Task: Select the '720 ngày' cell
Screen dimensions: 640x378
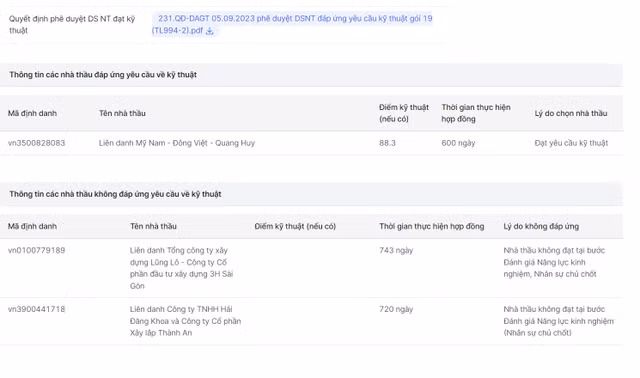Action: click(x=396, y=309)
